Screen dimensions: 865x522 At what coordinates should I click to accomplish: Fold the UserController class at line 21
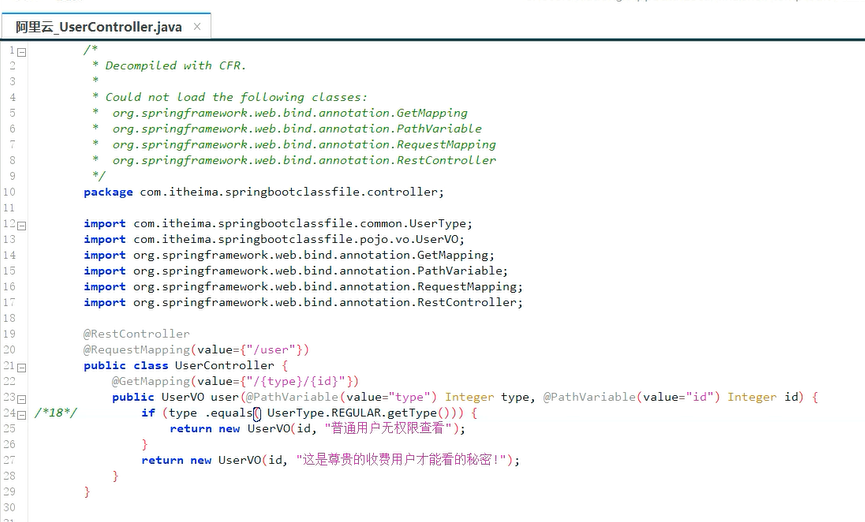[x=21, y=367]
